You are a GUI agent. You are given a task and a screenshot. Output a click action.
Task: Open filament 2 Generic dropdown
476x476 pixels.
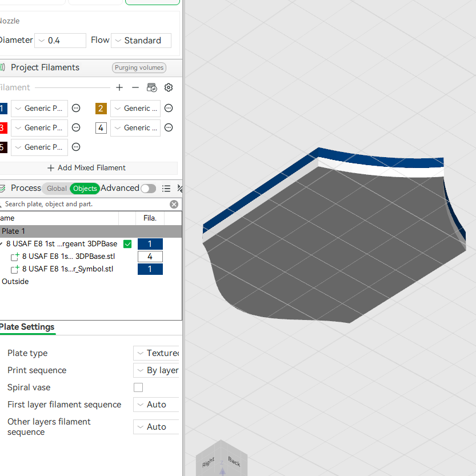(135, 109)
